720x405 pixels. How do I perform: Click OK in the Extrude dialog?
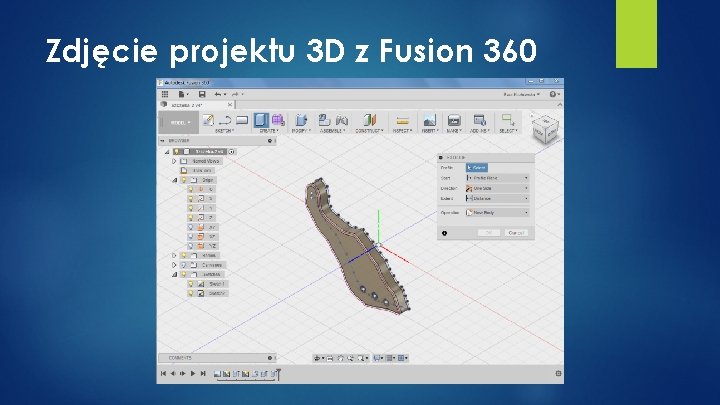pos(489,233)
